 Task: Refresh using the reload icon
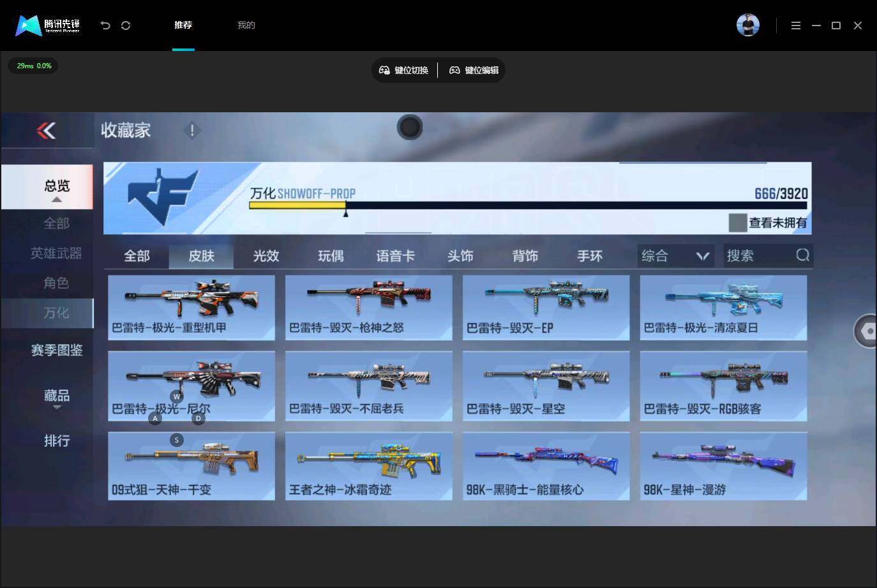click(x=126, y=26)
